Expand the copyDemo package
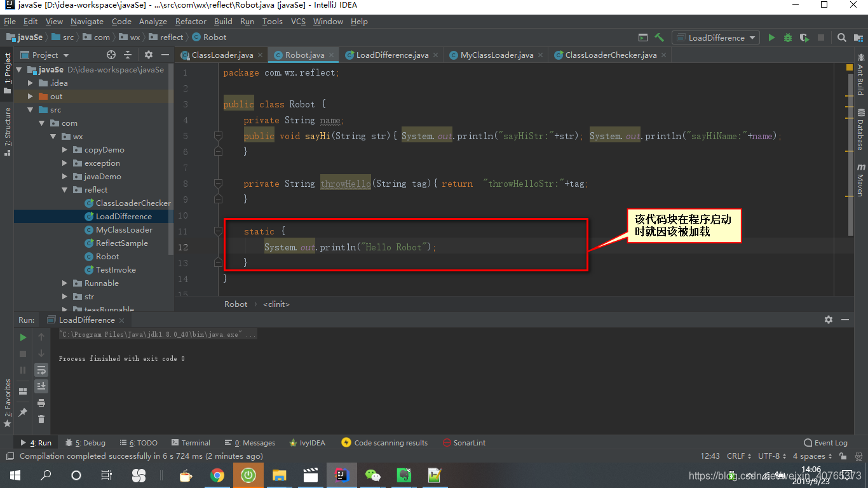 pos(65,150)
